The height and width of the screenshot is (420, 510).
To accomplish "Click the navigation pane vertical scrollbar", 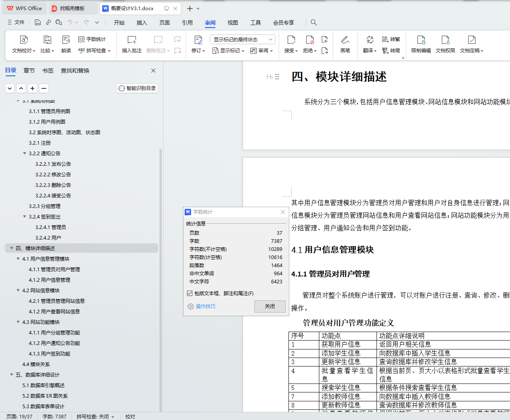I will (x=161, y=280).
